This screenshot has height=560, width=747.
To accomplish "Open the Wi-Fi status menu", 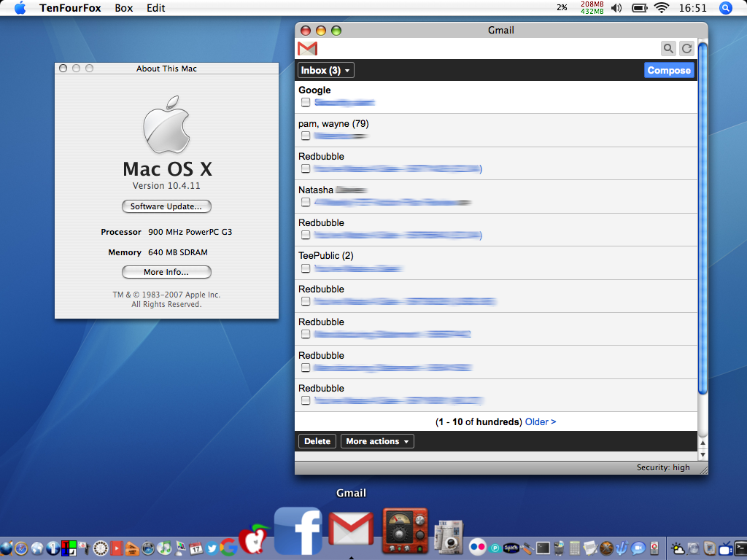I will (x=661, y=7).
